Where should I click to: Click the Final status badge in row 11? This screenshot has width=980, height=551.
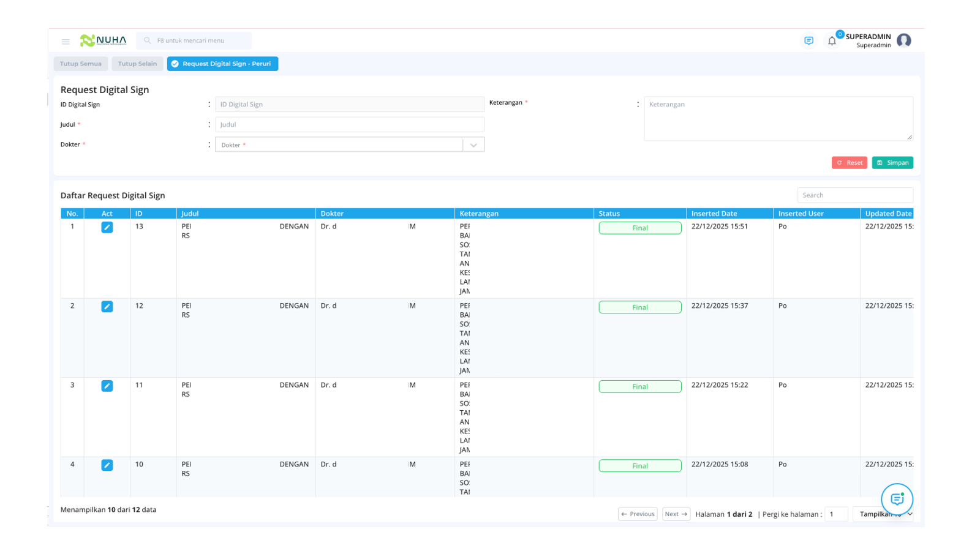[x=640, y=386]
